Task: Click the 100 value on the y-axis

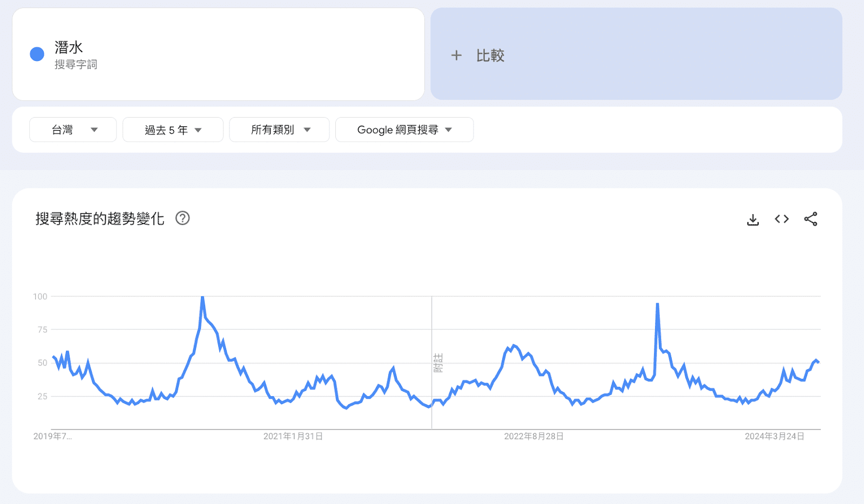Action: (x=40, y=296)
